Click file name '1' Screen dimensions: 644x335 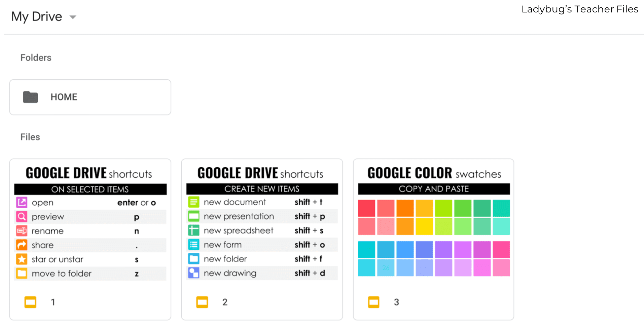(x=53, y=302)
